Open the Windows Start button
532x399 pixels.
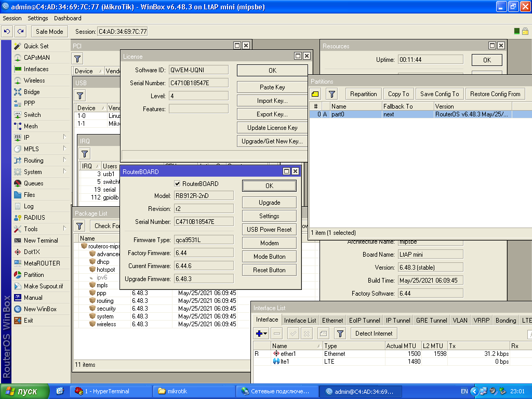(x=24, y=392)
